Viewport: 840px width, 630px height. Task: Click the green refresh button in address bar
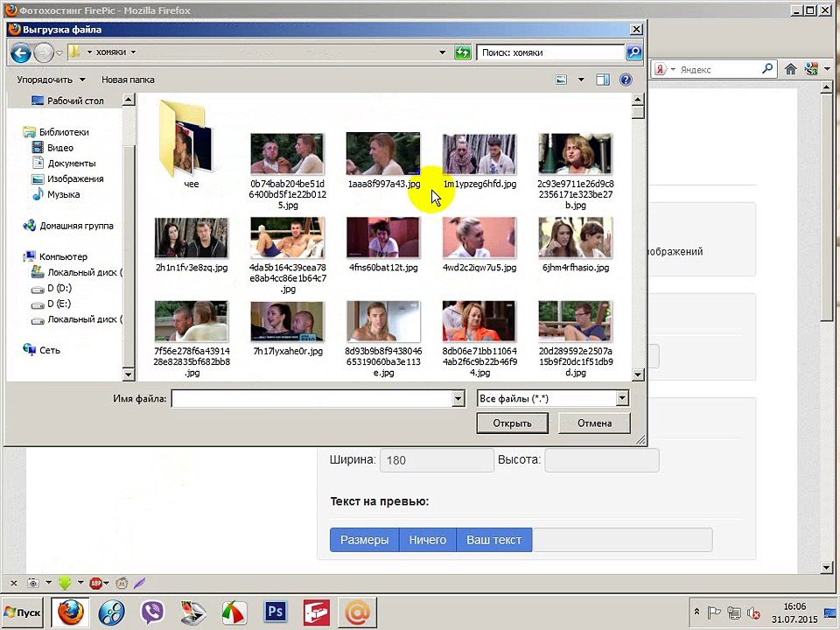click(462, 52)
